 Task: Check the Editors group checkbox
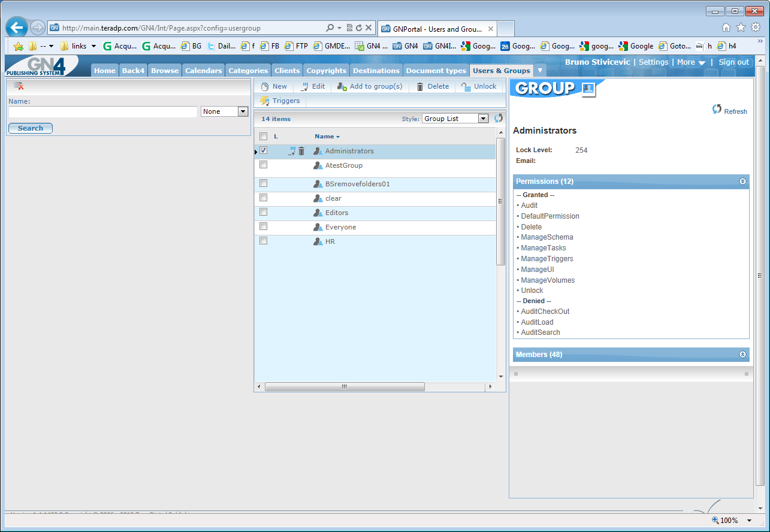click(x=263, y=212)
